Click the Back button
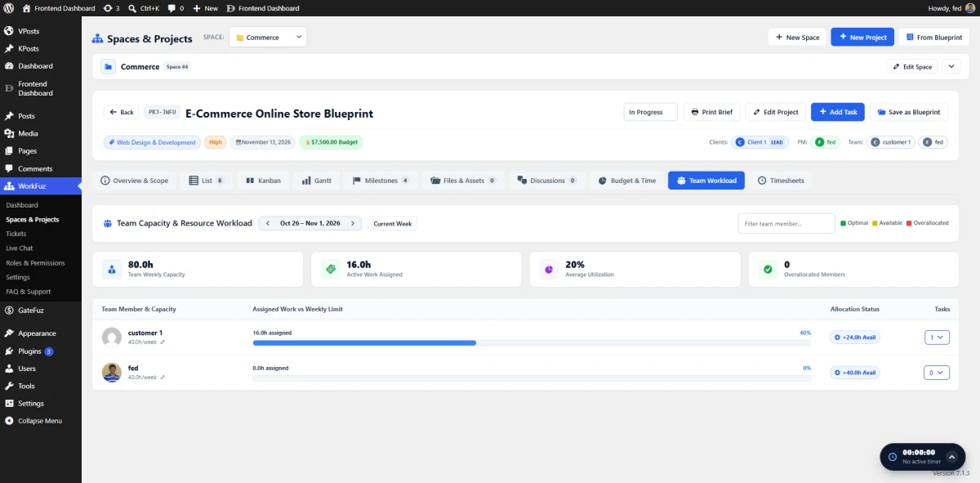 pyautogui.click(x=122, y=112)
